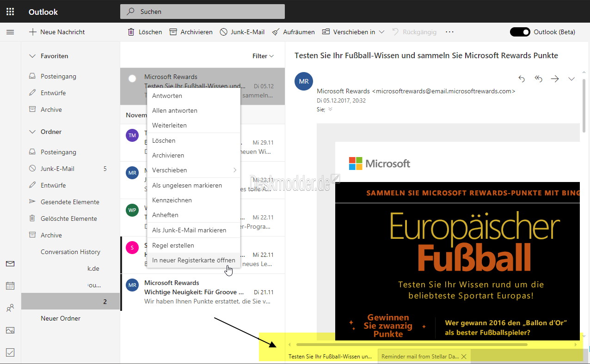
Task: Open the Calendar icon in left rail
Action: pyautogui.click(x=10, y=285)
